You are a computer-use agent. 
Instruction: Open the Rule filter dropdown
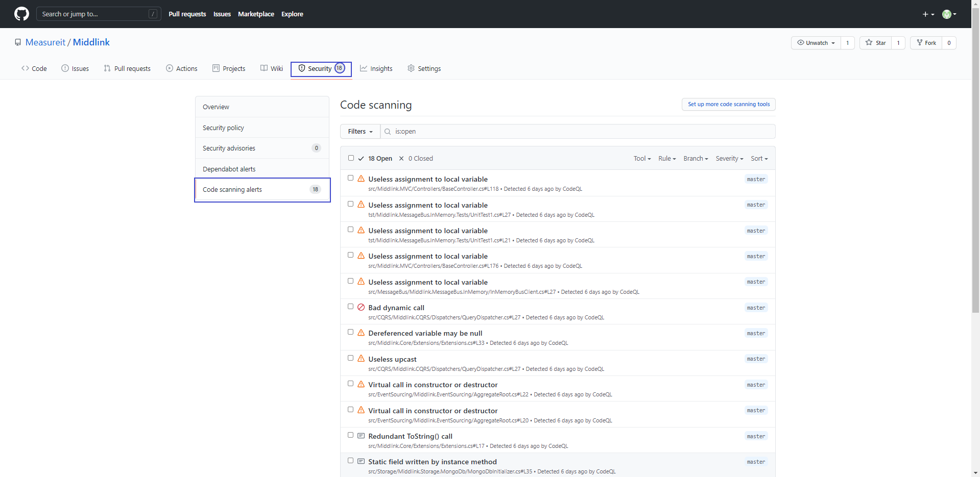667,159
